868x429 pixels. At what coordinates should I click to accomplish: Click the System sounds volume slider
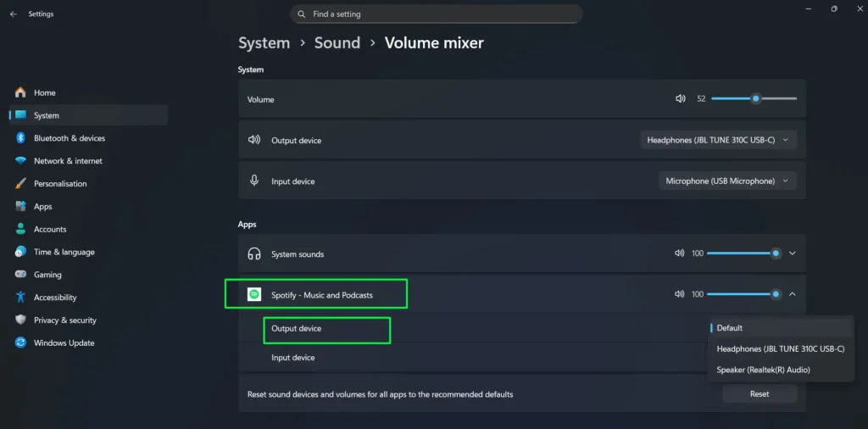click(743, 253)
